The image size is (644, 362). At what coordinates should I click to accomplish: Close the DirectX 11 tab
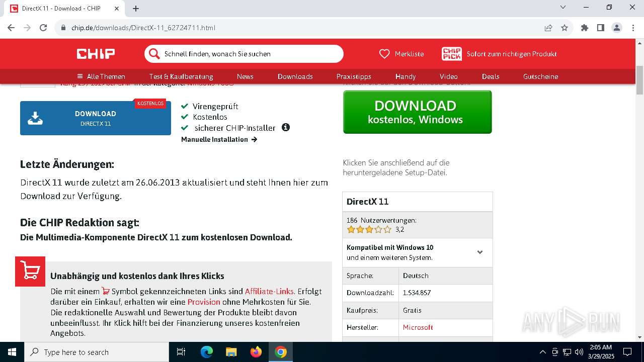117,9
